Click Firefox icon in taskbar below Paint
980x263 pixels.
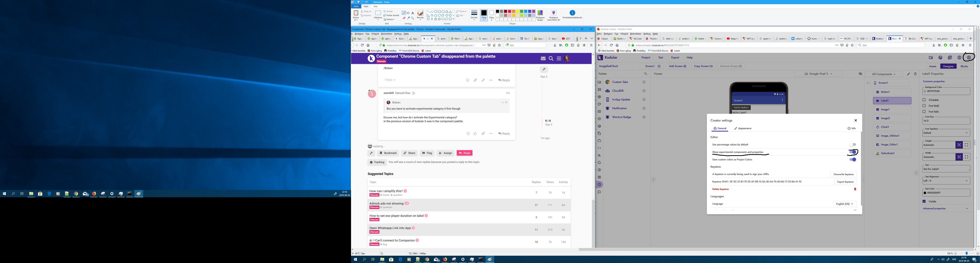click(x=445, y=259)
